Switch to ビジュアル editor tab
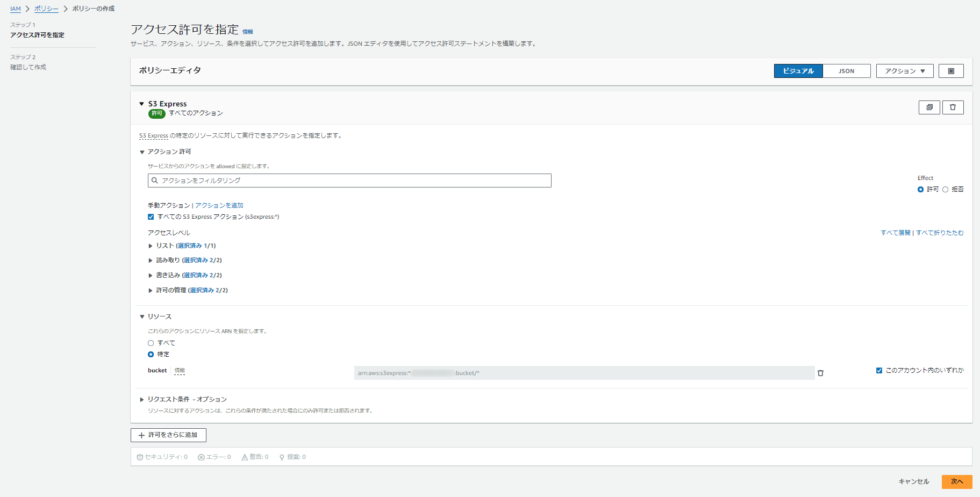The height and width of the screenshot is (497, 980). pos(798,71)
